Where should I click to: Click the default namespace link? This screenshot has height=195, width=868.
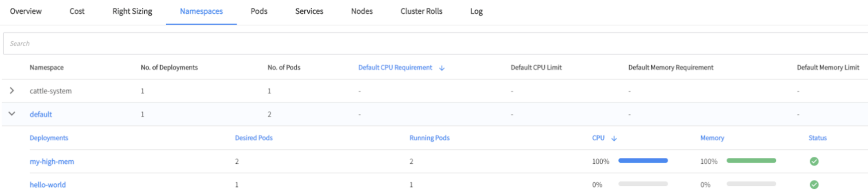coord(41,114)
